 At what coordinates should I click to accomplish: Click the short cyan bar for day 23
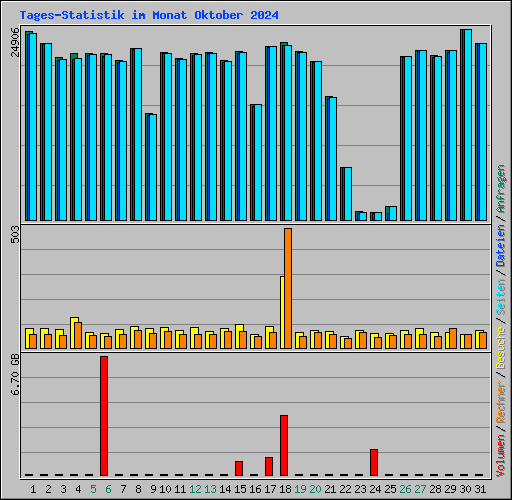(363, 217)
